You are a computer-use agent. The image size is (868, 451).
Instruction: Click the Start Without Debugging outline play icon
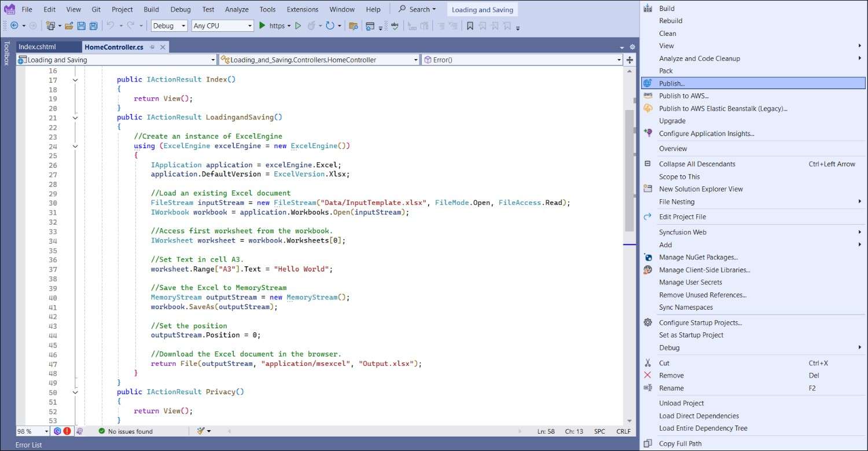[x=298, y=25]
